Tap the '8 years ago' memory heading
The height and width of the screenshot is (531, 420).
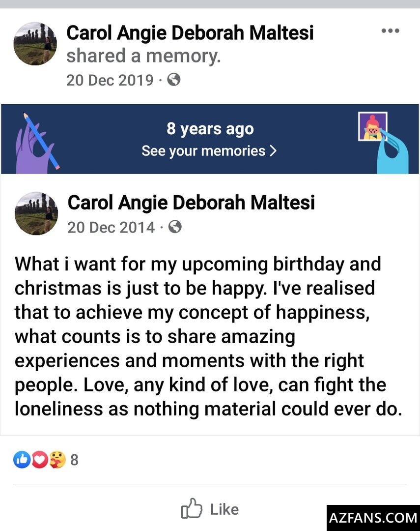tap(210, 129)
